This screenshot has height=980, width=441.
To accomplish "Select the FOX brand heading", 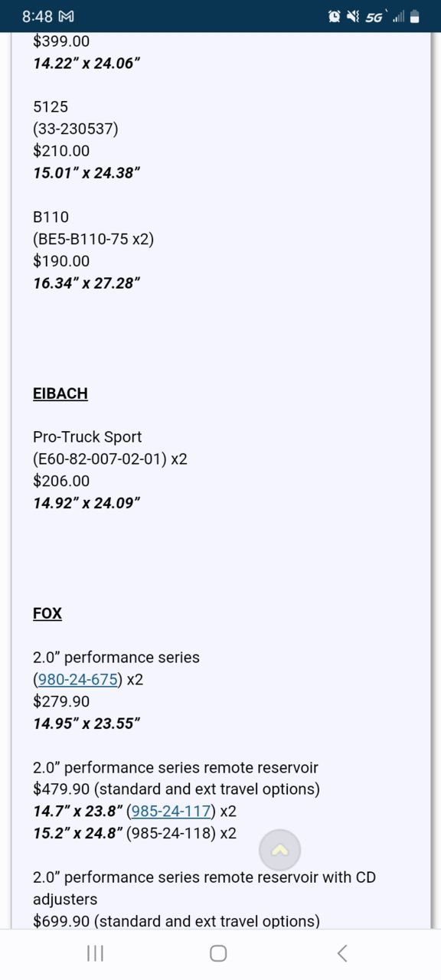I will tap(47, 613).
